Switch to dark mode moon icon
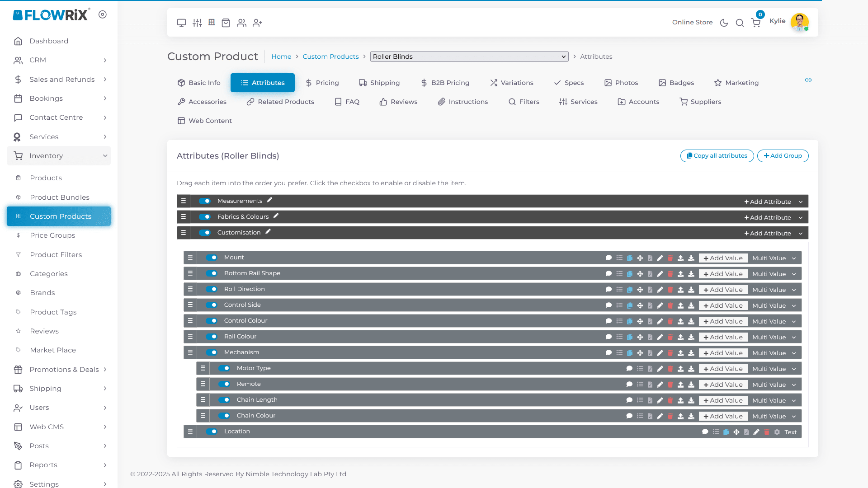This screenshot has height=488, width=868. point(724,23)
